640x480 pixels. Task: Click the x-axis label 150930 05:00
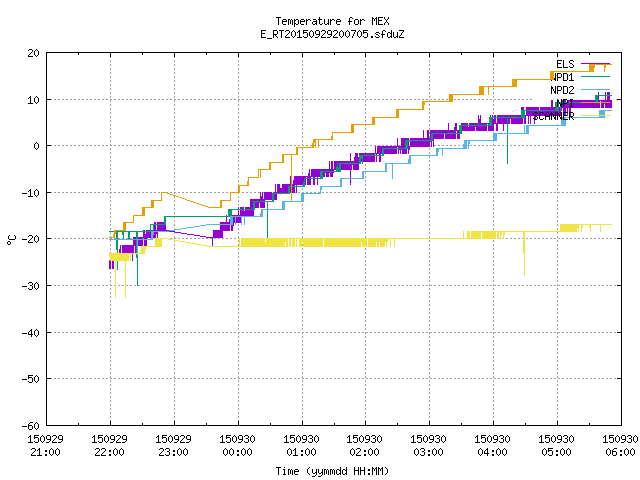tap(556, 446)
